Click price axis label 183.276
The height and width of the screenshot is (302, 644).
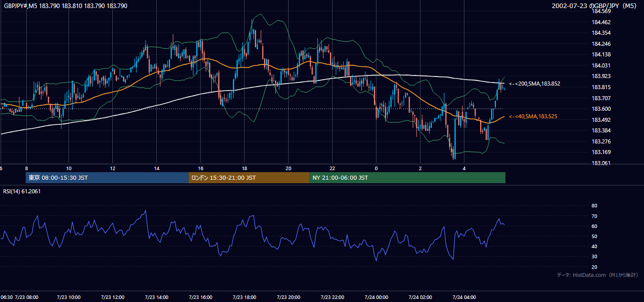click(x=601, y=141)
